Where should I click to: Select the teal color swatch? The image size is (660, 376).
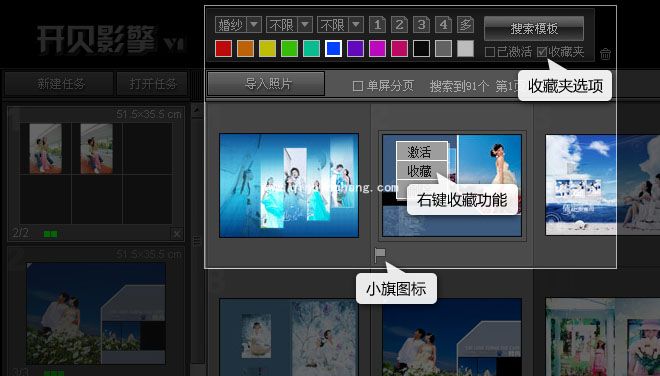click(x=311, y=49)
